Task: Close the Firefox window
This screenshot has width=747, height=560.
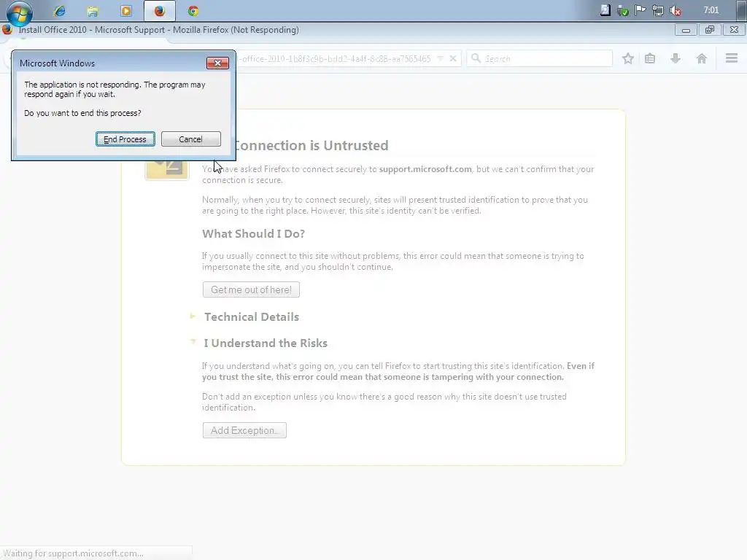Action: point(734,30)
